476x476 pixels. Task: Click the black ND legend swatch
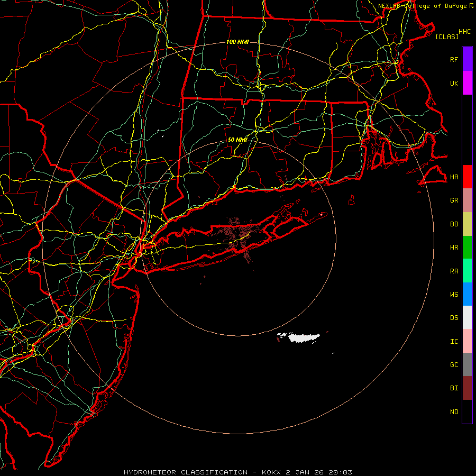tap(467, 411)
